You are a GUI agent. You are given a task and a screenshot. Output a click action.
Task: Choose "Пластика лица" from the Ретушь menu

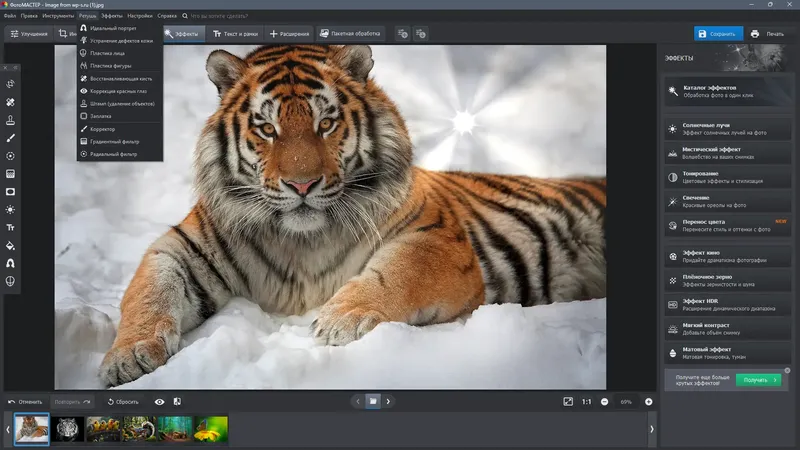pyautogui.click(x=108, y=53)
